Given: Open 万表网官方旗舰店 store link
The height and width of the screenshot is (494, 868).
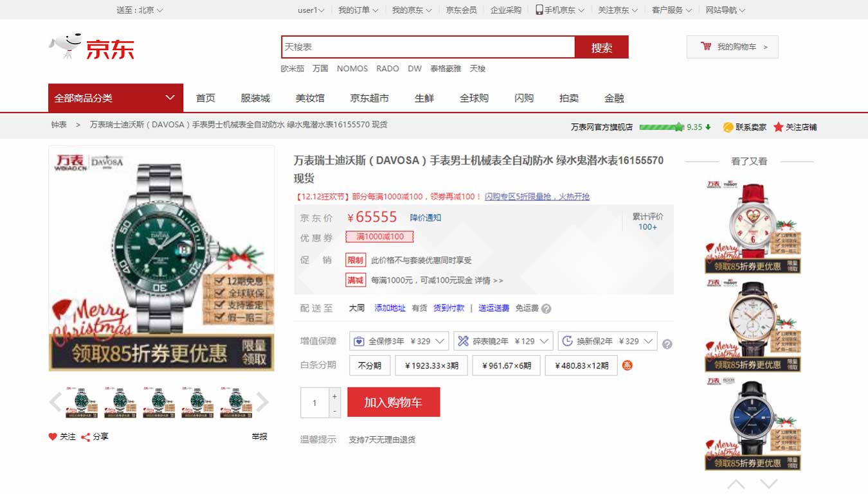Looking at the screenshot, I should [x=602, y=127].
